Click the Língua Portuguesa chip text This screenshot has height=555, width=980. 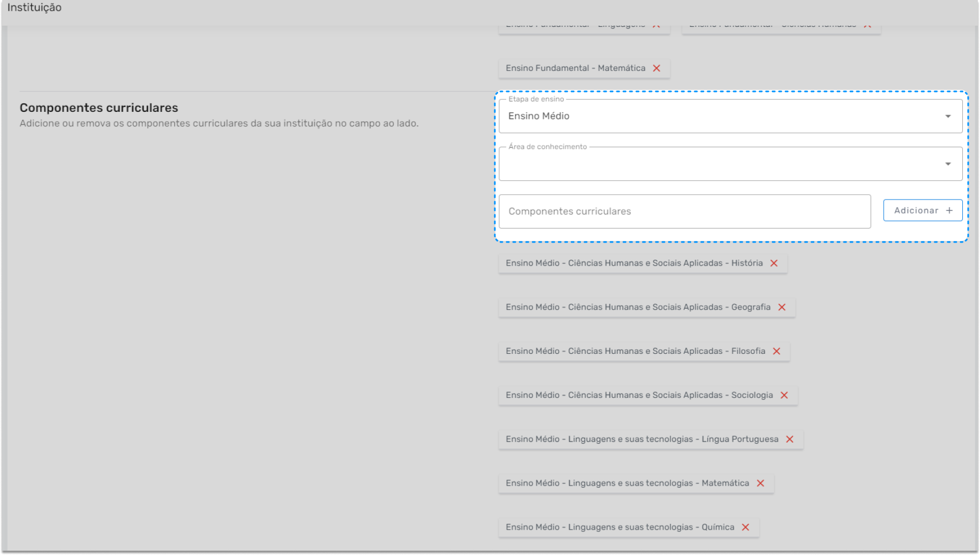pos(642,439)
